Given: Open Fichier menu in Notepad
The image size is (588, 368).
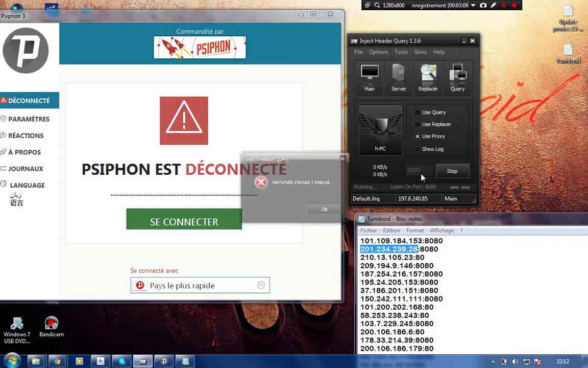Looking at the screenshot, I should pyautogui.click(x=369, y=230).
